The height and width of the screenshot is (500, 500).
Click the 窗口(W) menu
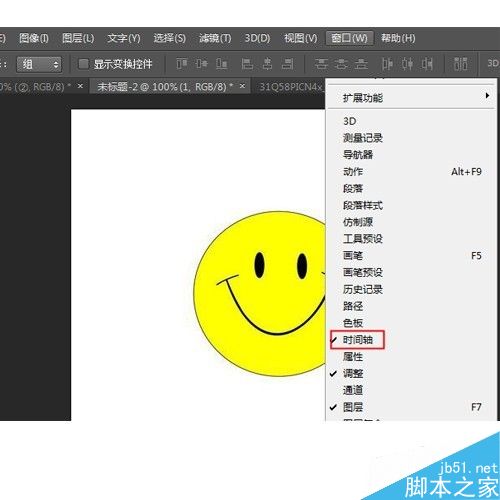[x=349, y=38]
